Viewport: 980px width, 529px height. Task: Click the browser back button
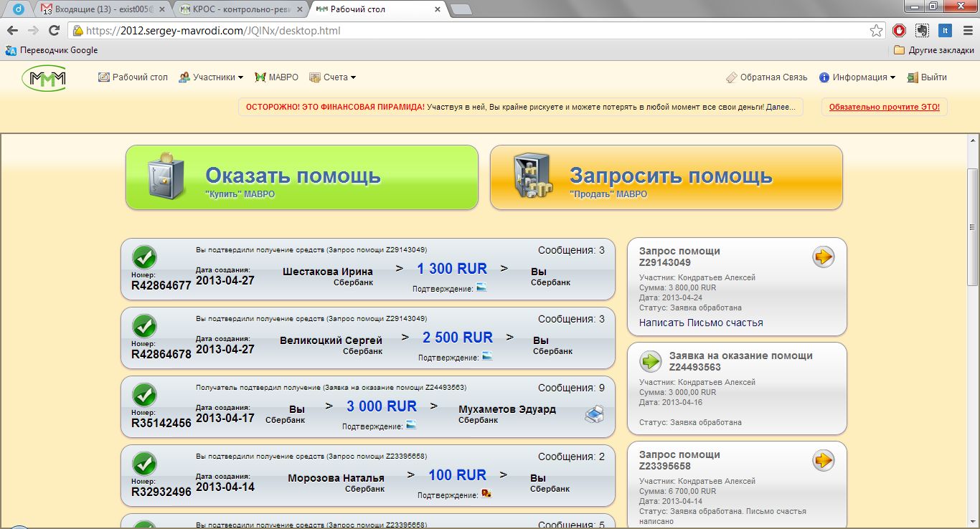pos(12,31)
